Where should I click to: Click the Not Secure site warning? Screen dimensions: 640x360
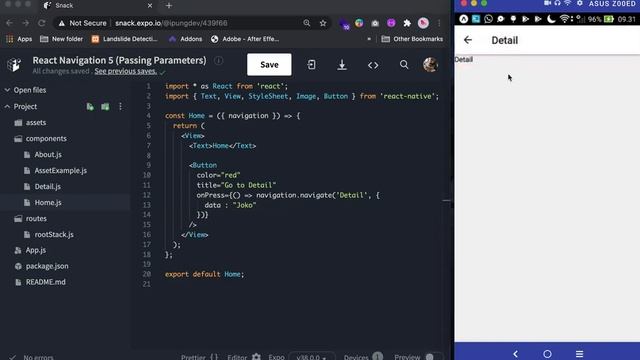pos(82,23)
